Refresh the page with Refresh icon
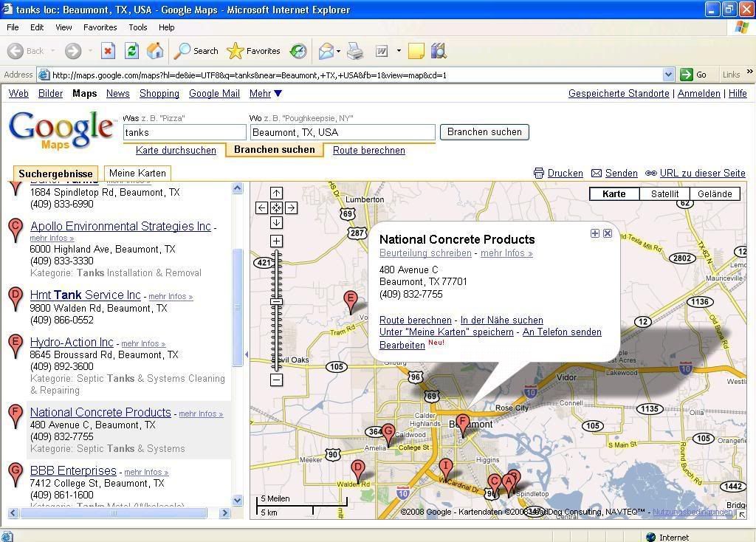756x542 pixels. pyautogui.click(x=131, y=51)
